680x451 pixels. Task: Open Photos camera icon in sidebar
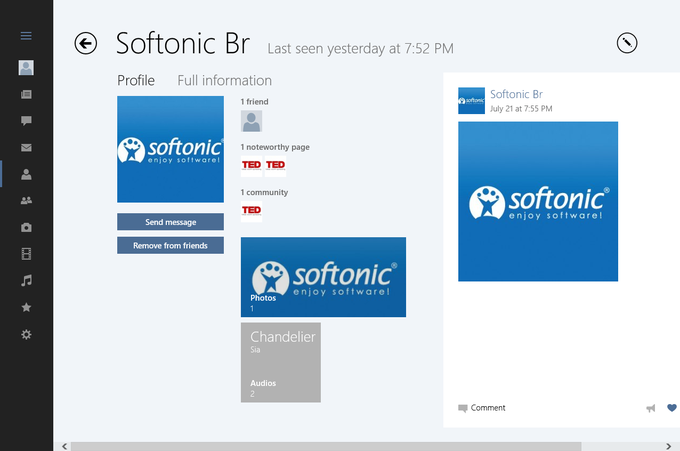point(26,227)
